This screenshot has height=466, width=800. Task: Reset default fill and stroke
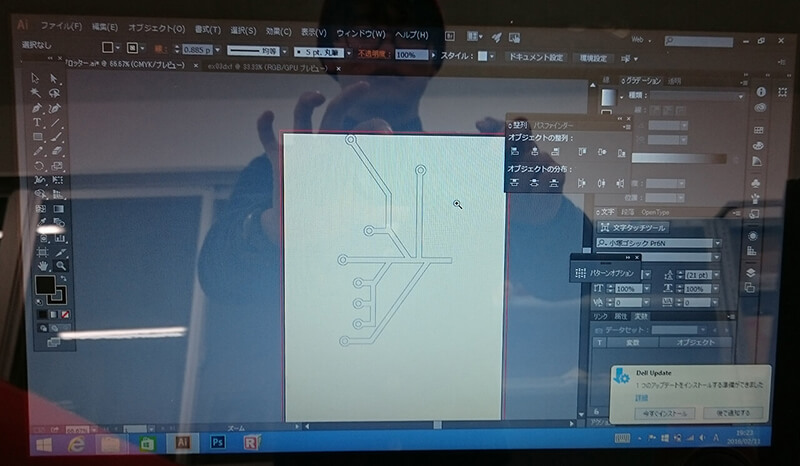(x=40, y=302)
